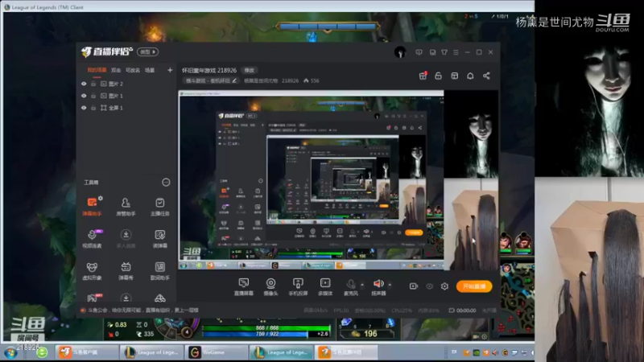Screen dimensions: 644x362
Task: Open mode pill next to 直播伴侣 logo
Action: (148, 52)
